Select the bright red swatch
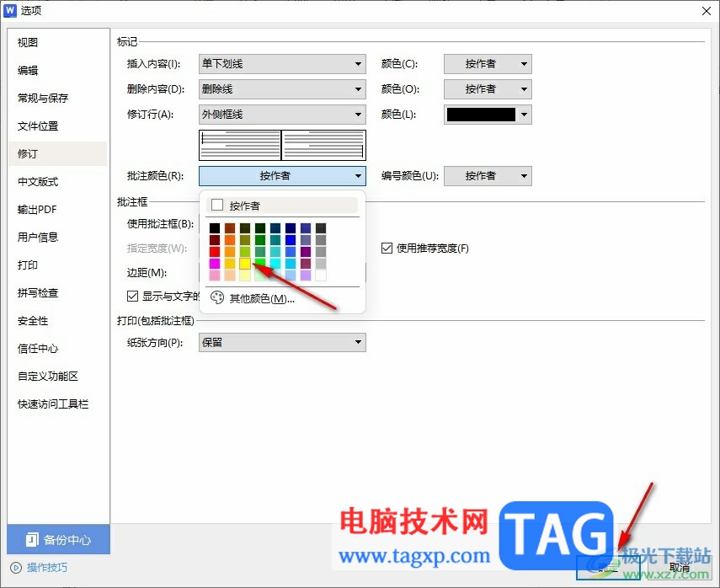Image resolution: width=720 pixels, height=588 pixels. coord(215,252)
